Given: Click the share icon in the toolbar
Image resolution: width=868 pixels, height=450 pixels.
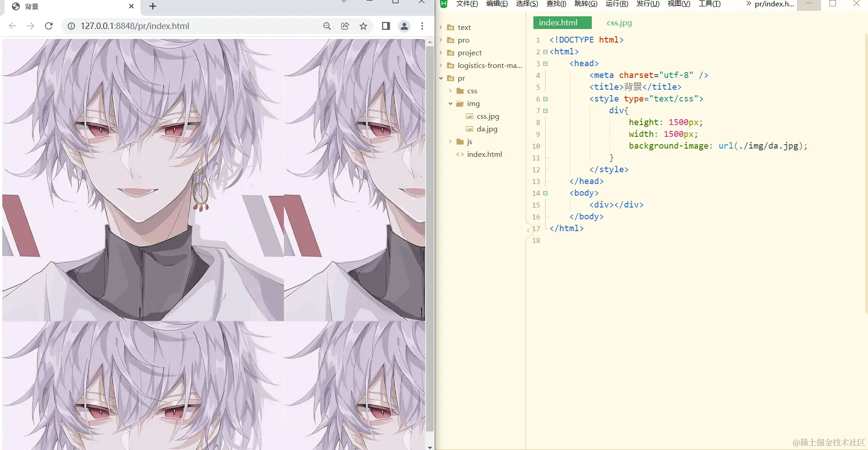Looking at the screenshot, I should coord(345,26).
